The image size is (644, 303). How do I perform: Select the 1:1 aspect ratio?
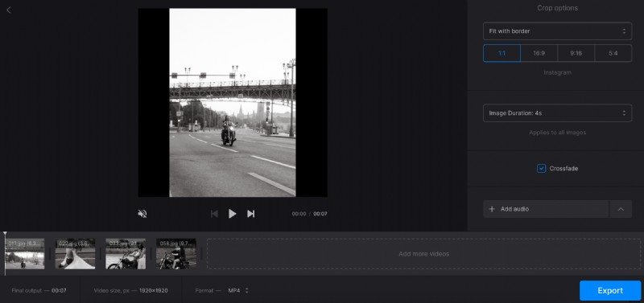coord(502,53)
